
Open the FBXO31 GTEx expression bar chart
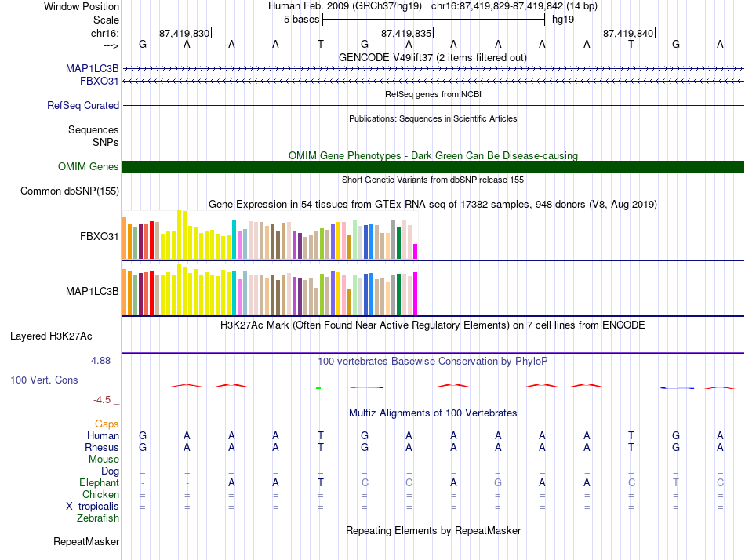click(x=270, y=235)
